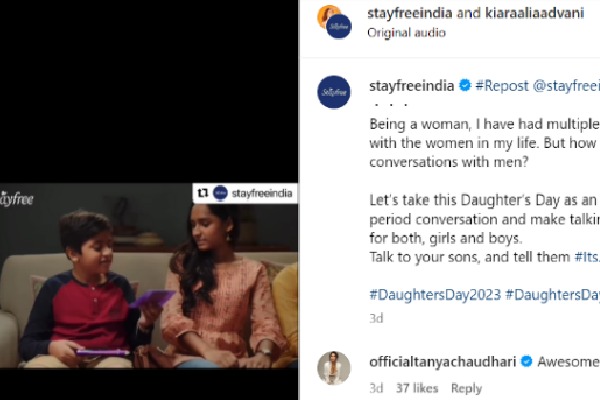Open the overlapping profile avatars in the header
Viewport: 600px width, 400px height.
pos(333,22)
